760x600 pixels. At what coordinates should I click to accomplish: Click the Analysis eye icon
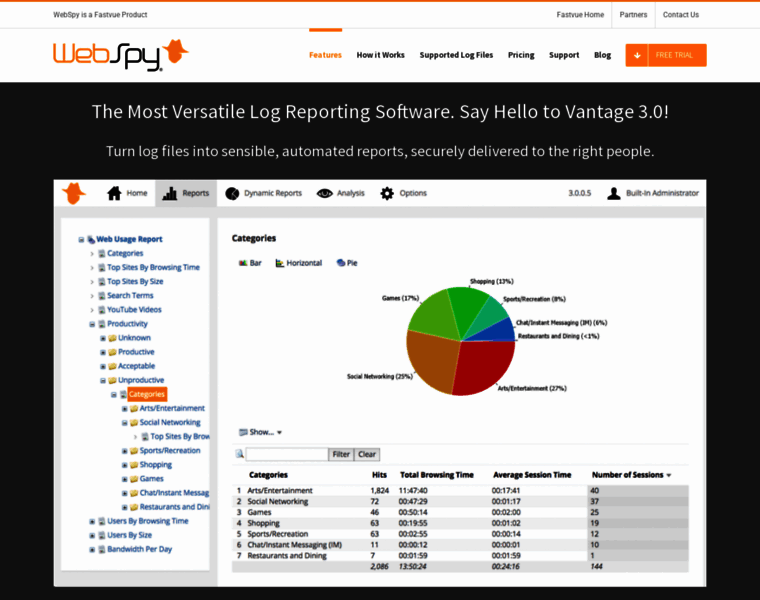point(324,193)
